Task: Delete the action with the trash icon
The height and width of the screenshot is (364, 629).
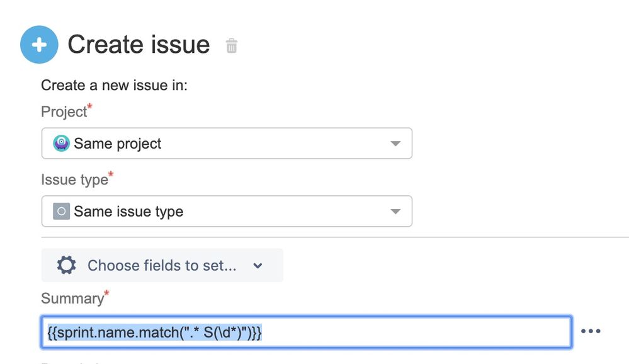Action: (232, 45)
